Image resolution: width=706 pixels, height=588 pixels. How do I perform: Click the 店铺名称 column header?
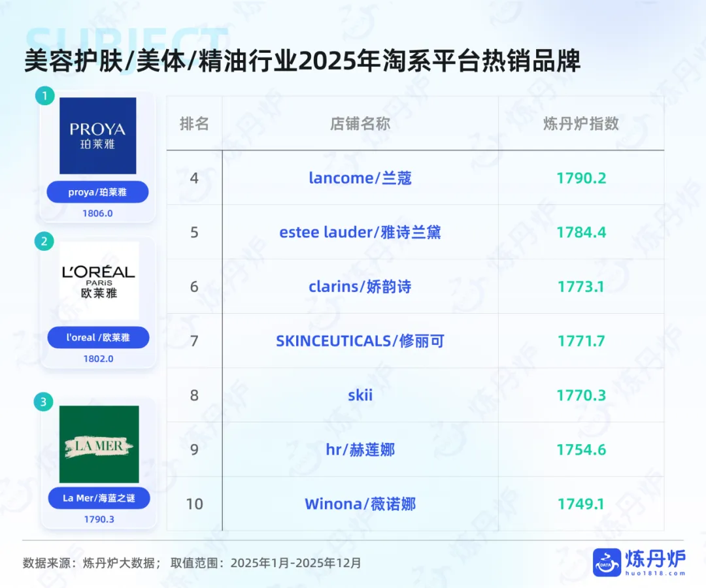360,123
